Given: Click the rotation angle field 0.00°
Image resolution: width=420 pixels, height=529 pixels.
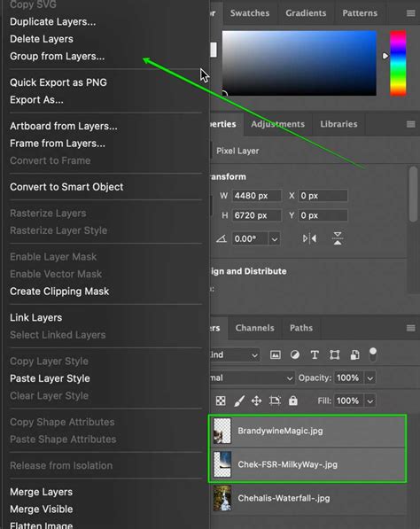Looking at the screenshot, I should (x=250, y=239).
